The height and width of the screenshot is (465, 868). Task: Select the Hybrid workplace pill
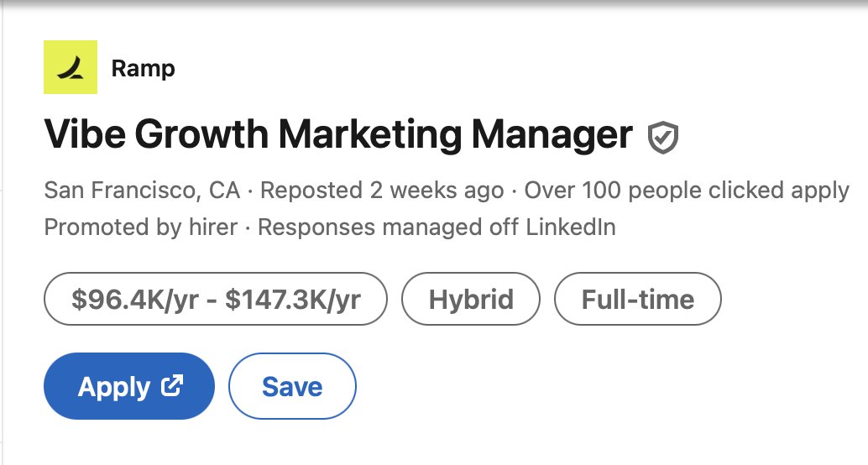pos(471,300)
